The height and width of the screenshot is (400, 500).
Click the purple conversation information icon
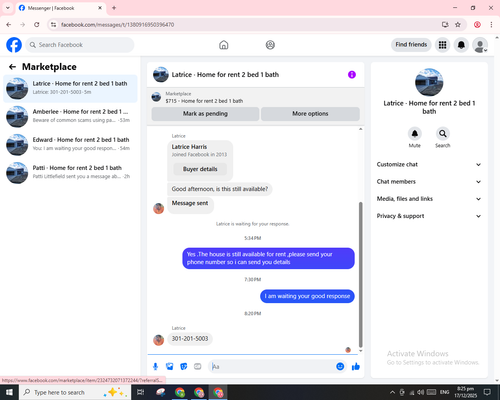(352, 75)
